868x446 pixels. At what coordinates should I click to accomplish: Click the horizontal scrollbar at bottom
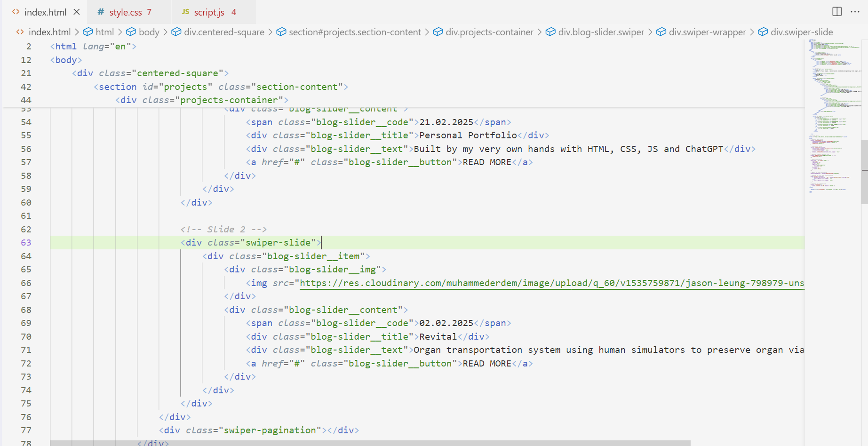370,443
